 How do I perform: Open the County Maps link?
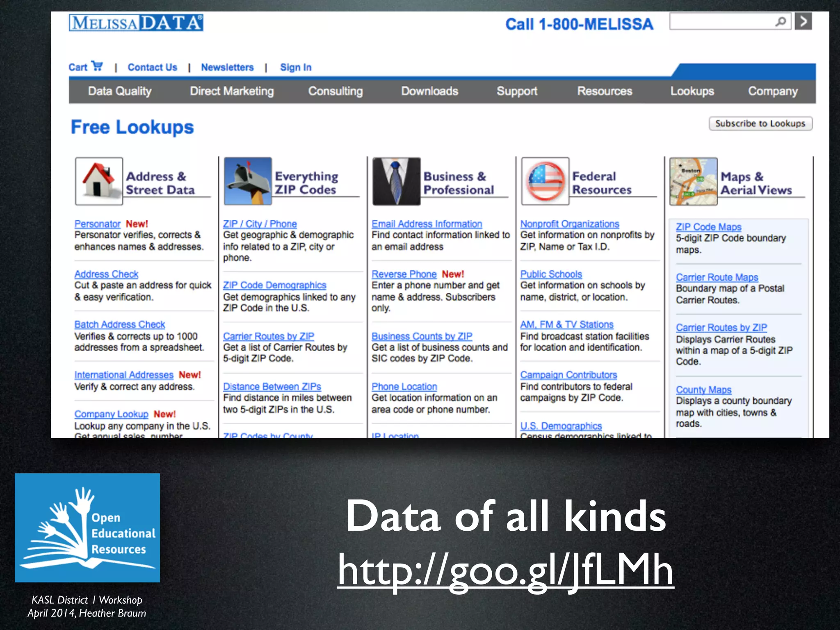point(703,390)
